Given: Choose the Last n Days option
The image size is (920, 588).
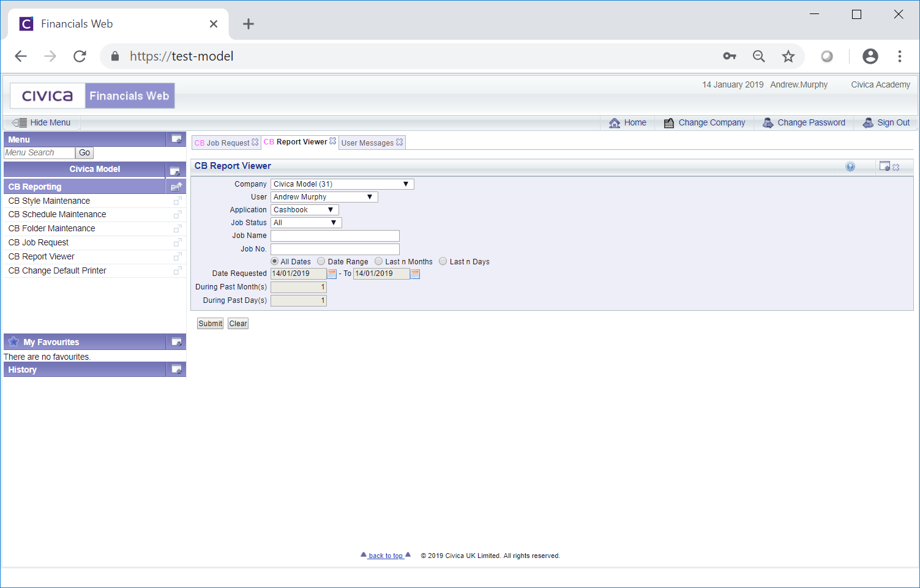Looking at the screenshot, I should [x=443, y=261].
